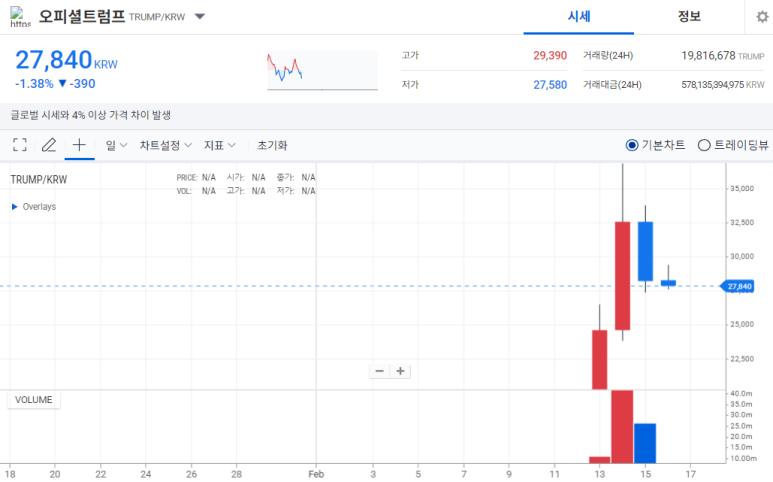773x482 pixels.
Task: Click the Feb date label on axis
Action: pyautogui.click(x=316, y=474)
